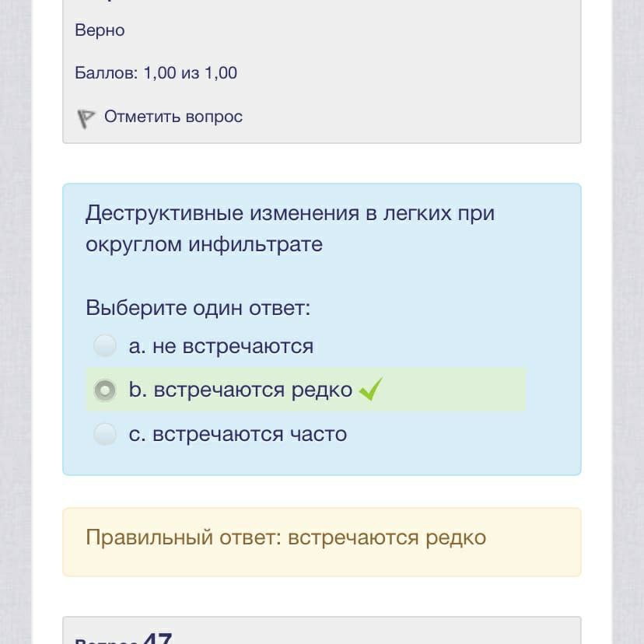This screenshot has width=644, height=644.
Task: Choose radio button for option c
Action: pos(105,433)
